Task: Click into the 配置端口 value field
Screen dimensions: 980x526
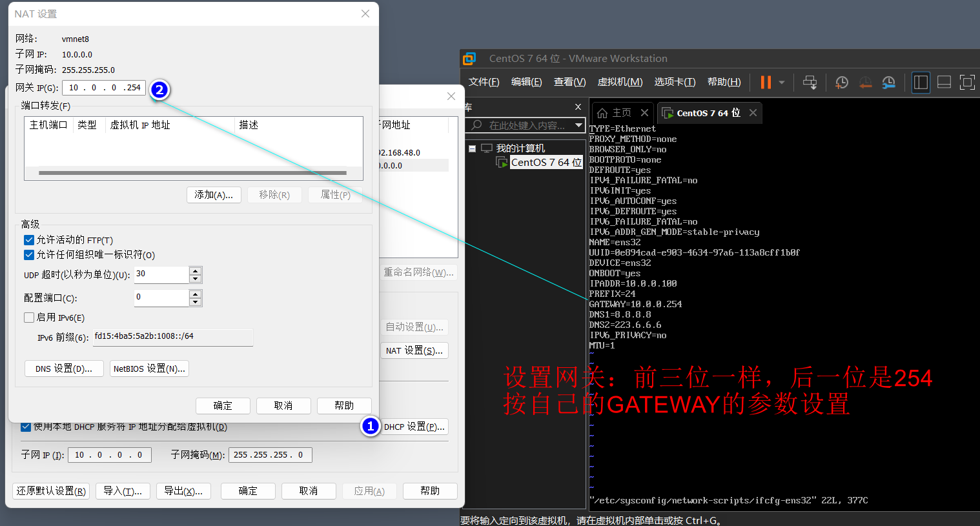Action: (x=161, y=298)
